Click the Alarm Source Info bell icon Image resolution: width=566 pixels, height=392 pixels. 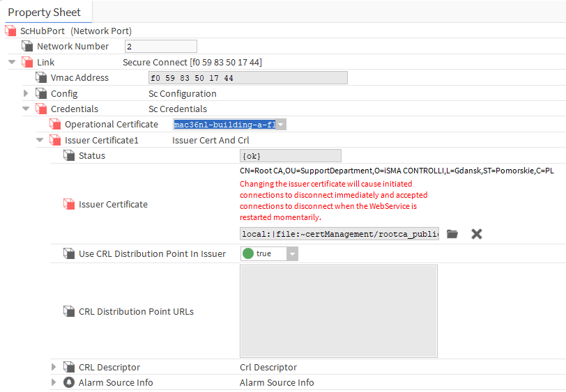(x=68, y=382)
